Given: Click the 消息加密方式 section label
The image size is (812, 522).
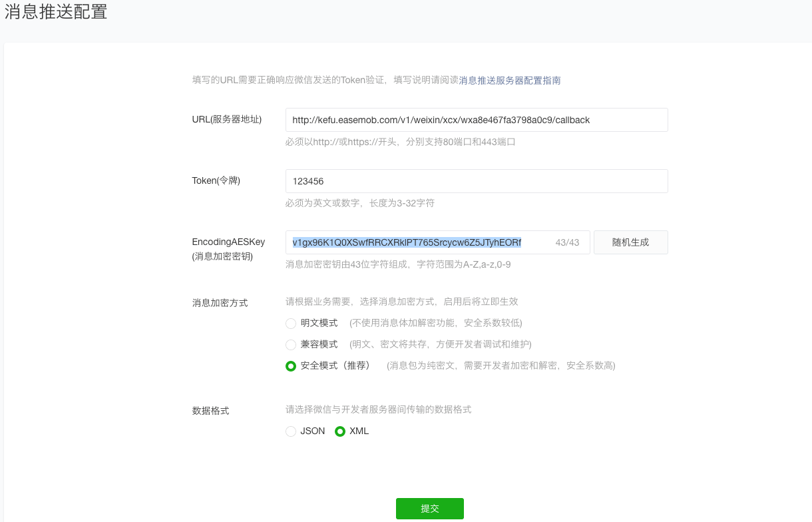Looking at the screenshot, I should point(220,303).
